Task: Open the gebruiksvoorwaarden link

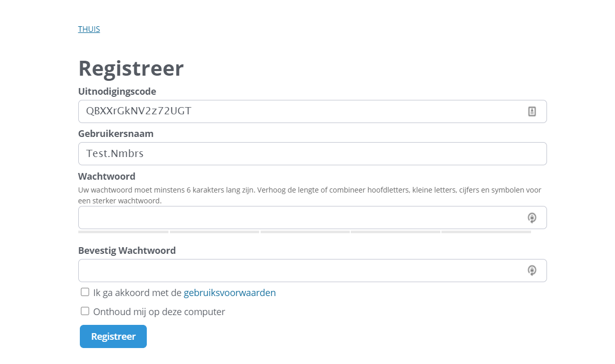Action: point(230,293)
